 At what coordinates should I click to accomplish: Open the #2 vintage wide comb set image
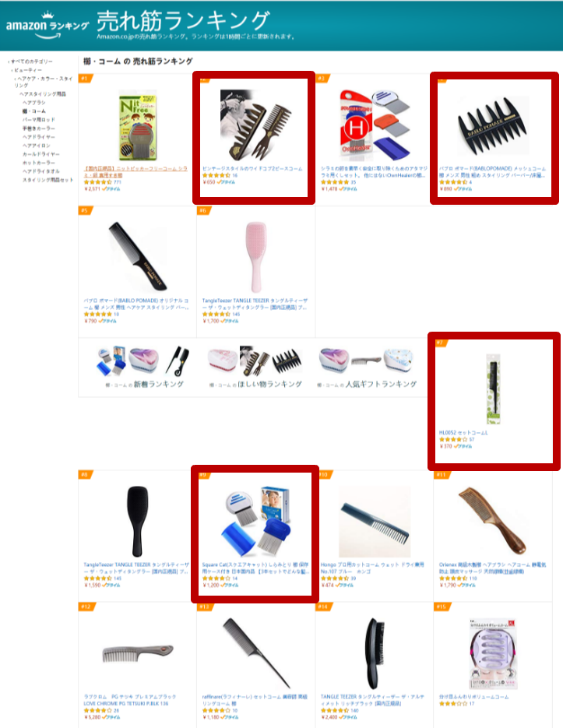(x=255, y=125)
